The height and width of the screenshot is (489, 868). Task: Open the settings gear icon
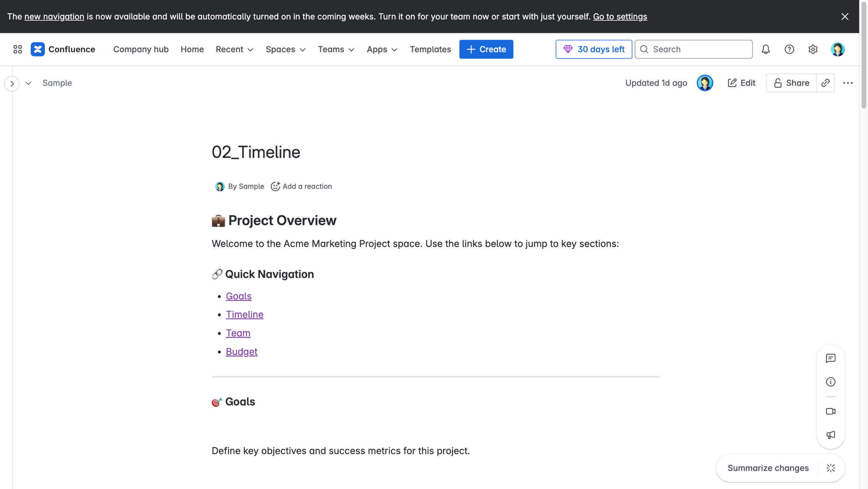[x=813, y=49]
